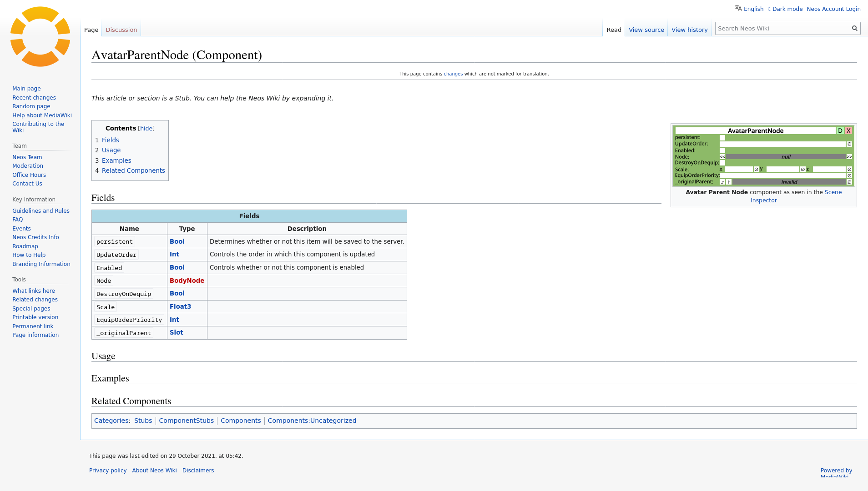Open the BodyNode type link
The height and width of the screenshot is (491, 868).
pyautogui.click(x=187, y=281)
